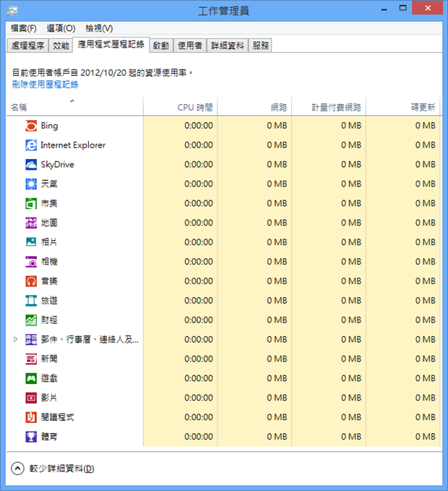Image resolution: width=448 pixels, height=491 pixels.
Task: Click the 體育 sports trophy icon
Action: 31,437
